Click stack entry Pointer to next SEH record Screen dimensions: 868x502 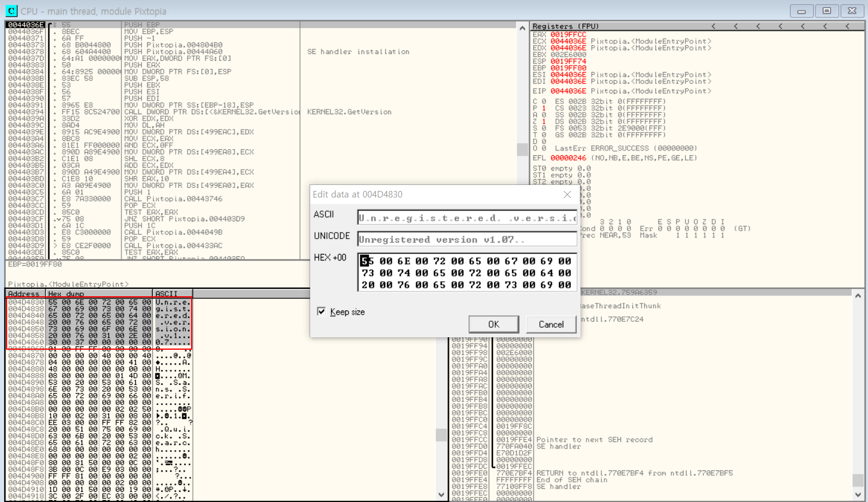594,440
